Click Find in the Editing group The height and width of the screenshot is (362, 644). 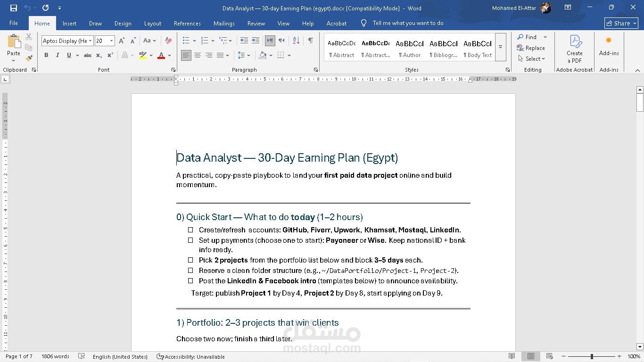(527, 37)
